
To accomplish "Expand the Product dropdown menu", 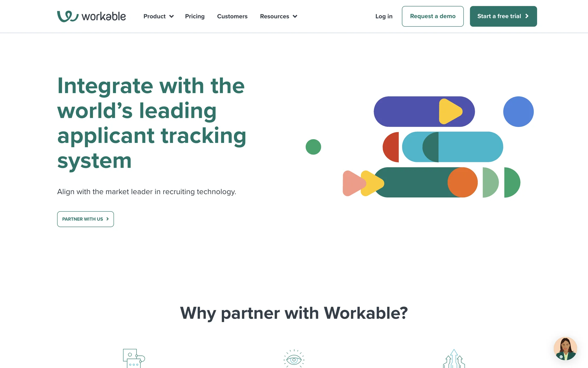I will (x=155, y=16).
